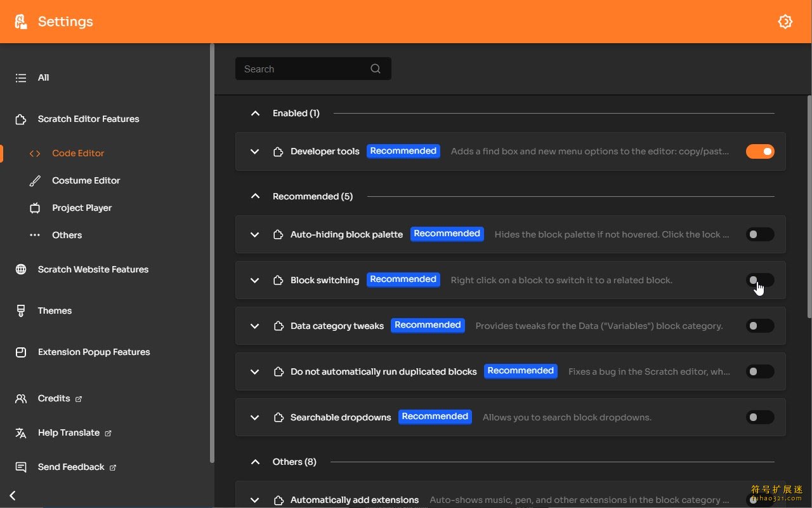The image size is (812, 508).
Task: Enable Auto-hiding block palette toggle
Action: pos(760,235)
